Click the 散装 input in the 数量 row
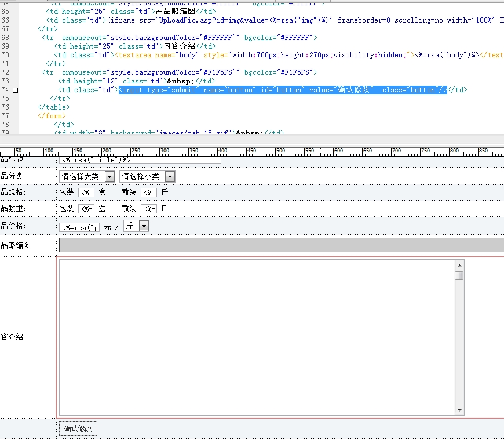The image size is (504, 440). click(149, 209)
